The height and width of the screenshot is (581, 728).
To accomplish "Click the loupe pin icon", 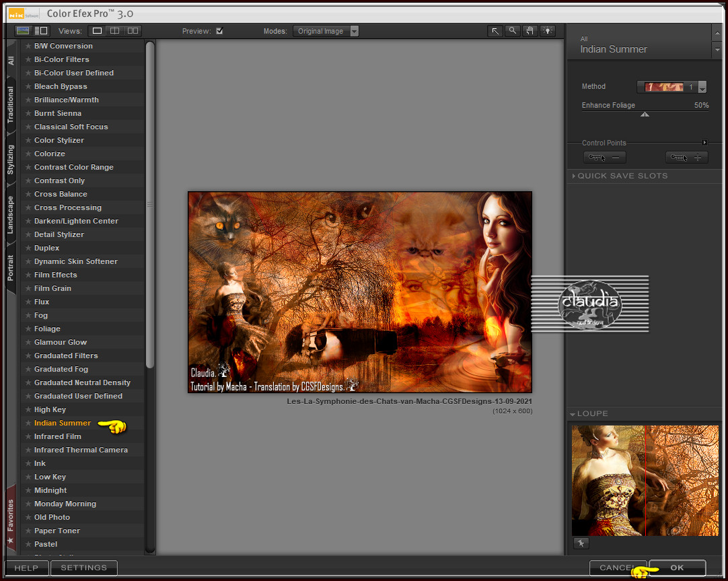I will pos(581,543).
